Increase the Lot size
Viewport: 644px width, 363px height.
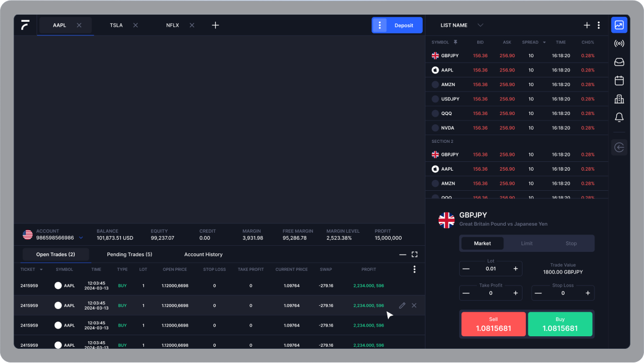(515, 269)
